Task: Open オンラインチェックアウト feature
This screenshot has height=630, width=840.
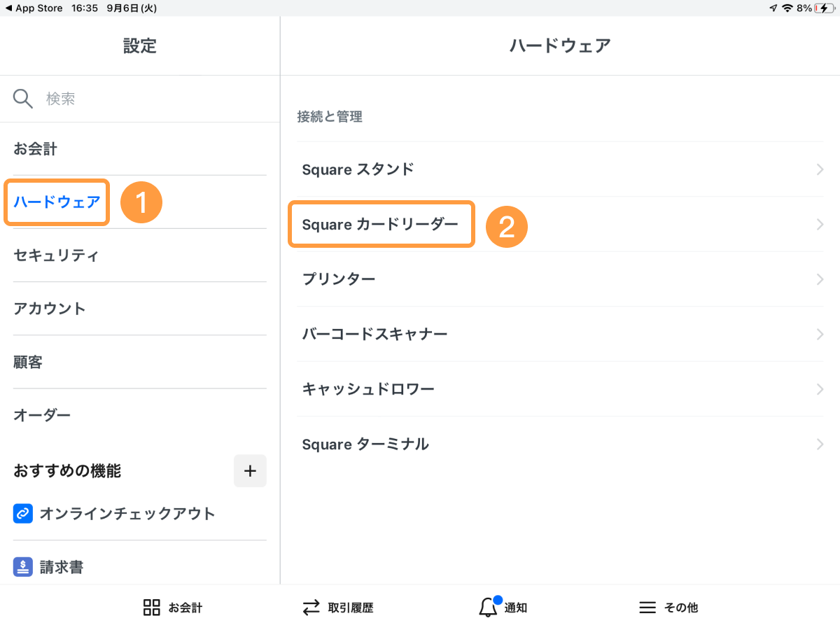Action: (140, 514)
